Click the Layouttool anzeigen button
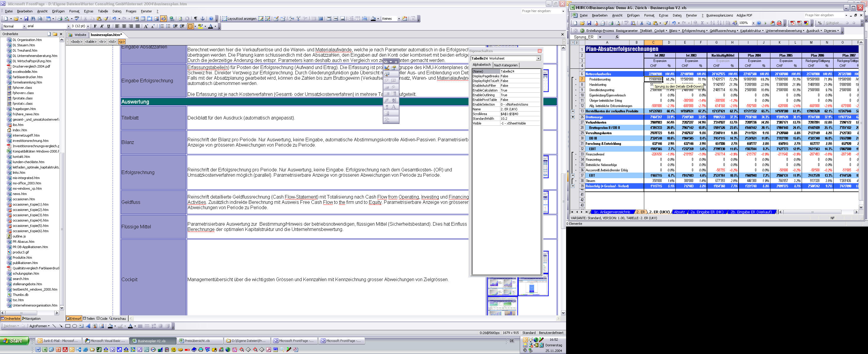Screen dimensions: 868x354 [x=239, y=19]
